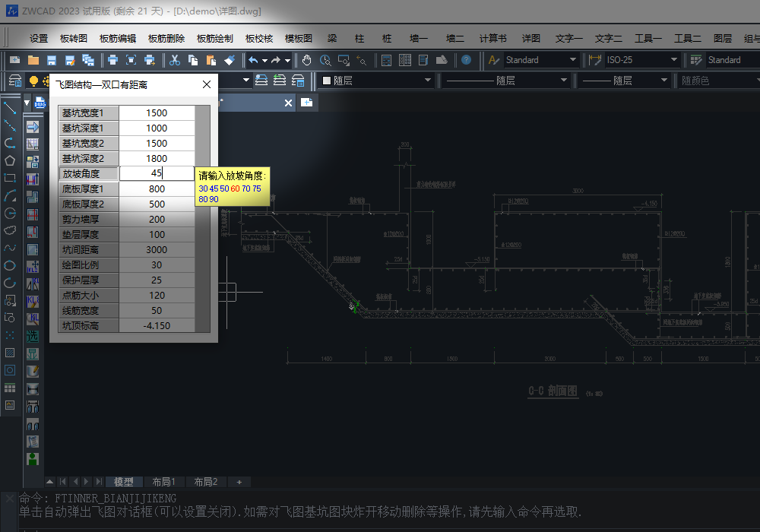This screenshot has height=532, width=760.
Task: Expand the undo history dropdown arrow
Action: (264, 61)
